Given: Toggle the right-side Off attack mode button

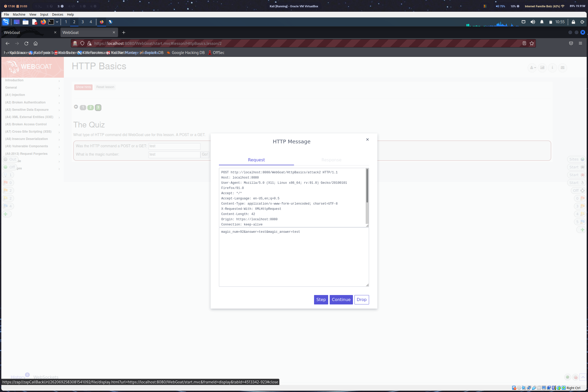Looking at the screenshot, I should (578, 191).
